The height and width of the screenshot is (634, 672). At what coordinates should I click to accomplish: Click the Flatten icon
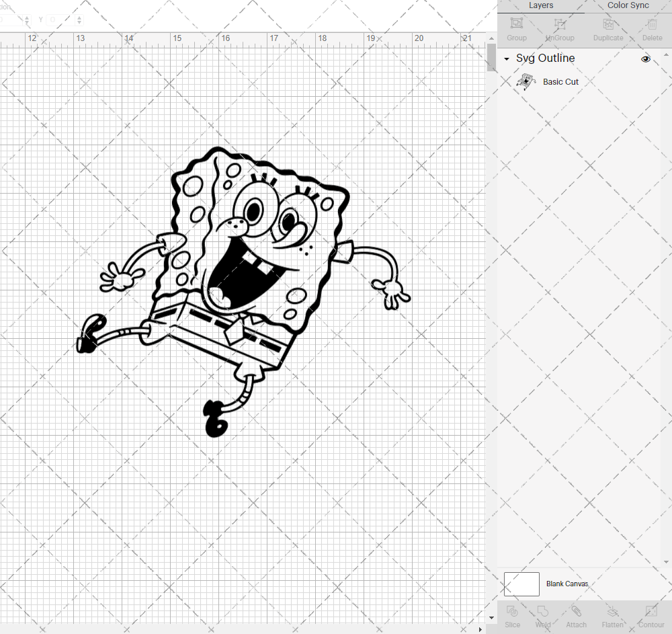[x=612, y=611]
